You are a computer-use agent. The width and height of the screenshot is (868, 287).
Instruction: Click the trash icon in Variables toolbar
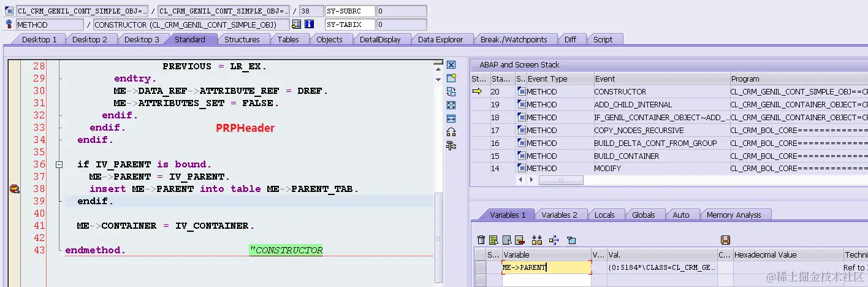(x=481, y=240)
